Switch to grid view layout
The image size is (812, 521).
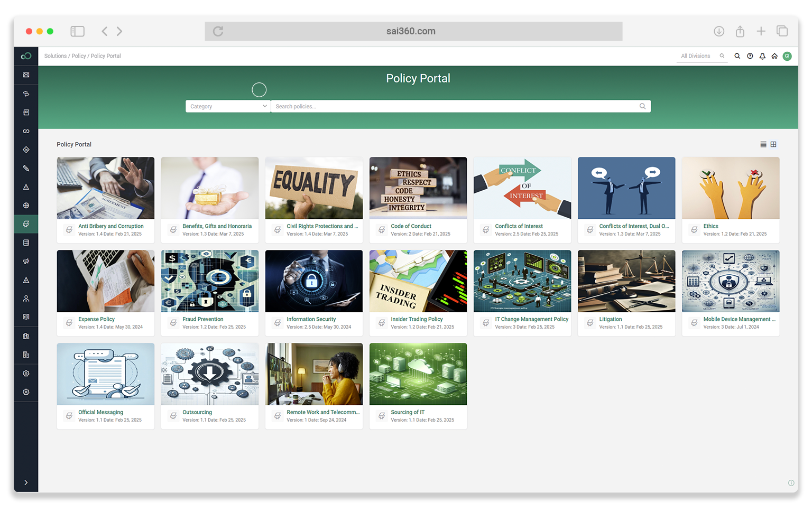[773, 144]
